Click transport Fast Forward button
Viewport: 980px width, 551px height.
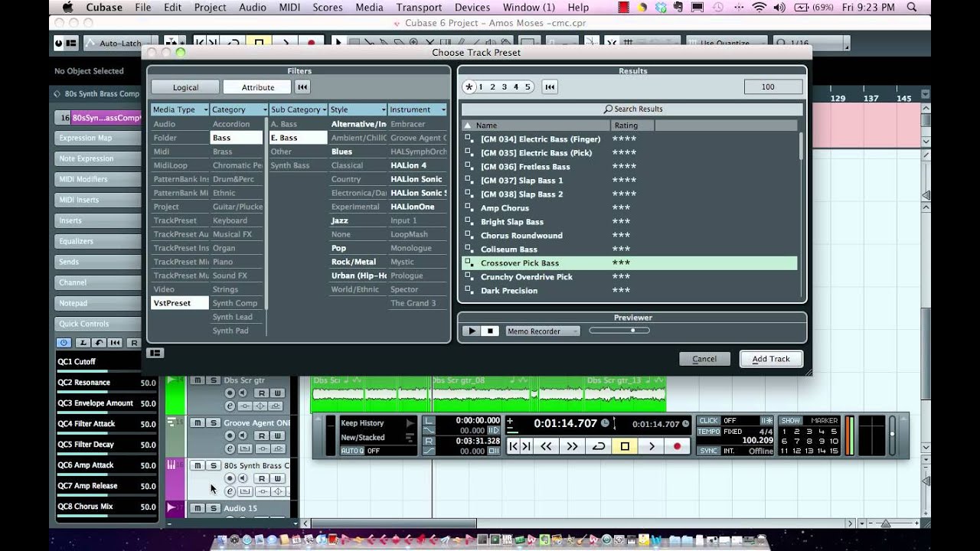click(x=572, y=446)
